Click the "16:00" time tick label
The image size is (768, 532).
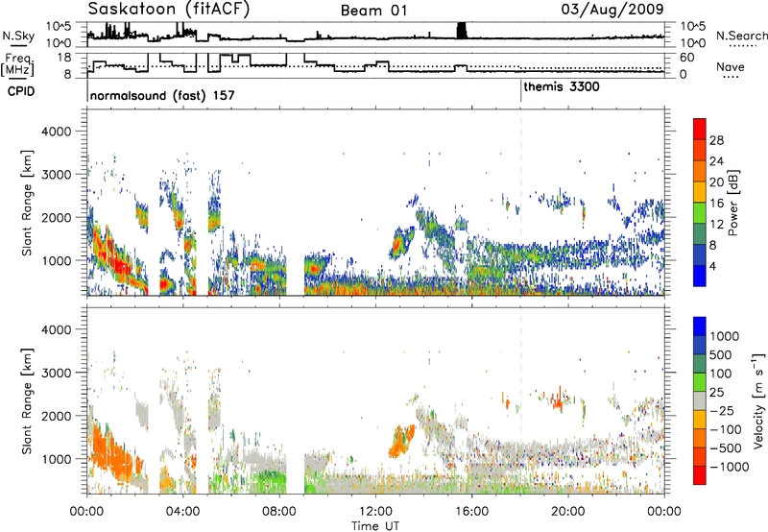point(471,512)
